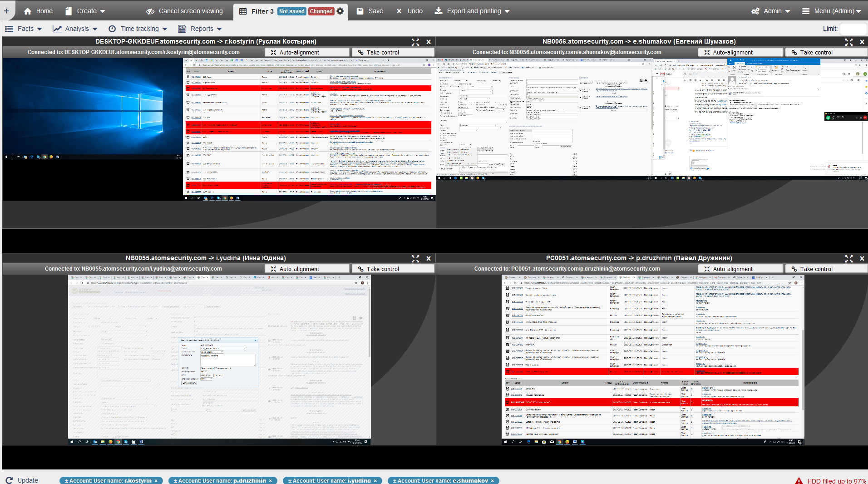868x484 pixels.
Task: Close the p.druzhinin screen panel
Action: point(862,258)
